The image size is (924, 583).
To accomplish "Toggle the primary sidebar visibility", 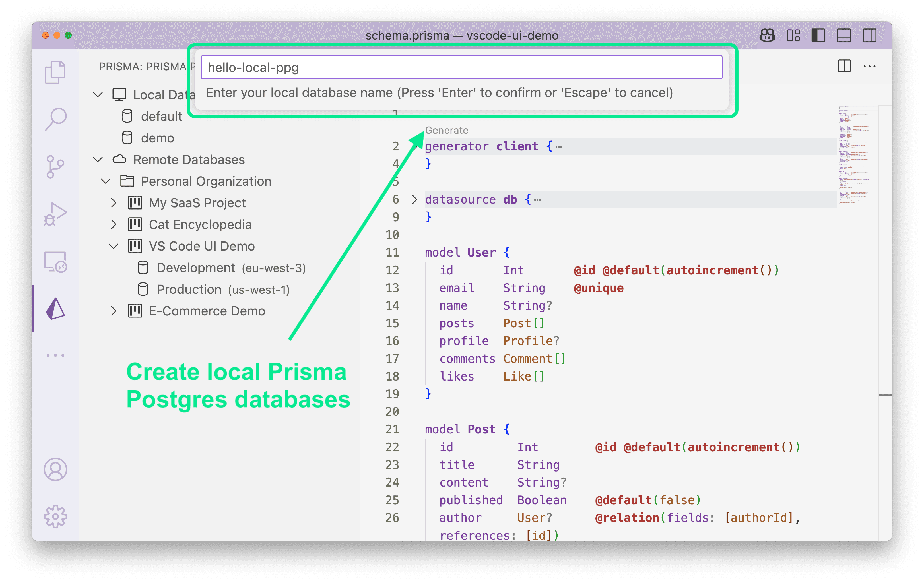I will (x=818, y=35).
